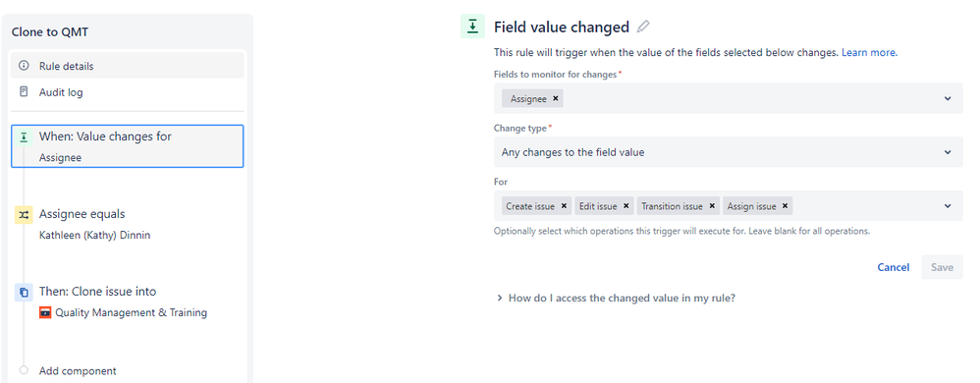Viewport: 980px width, 383px height.
Task: Open the For operations dropdown arrow
Action: 949,206
